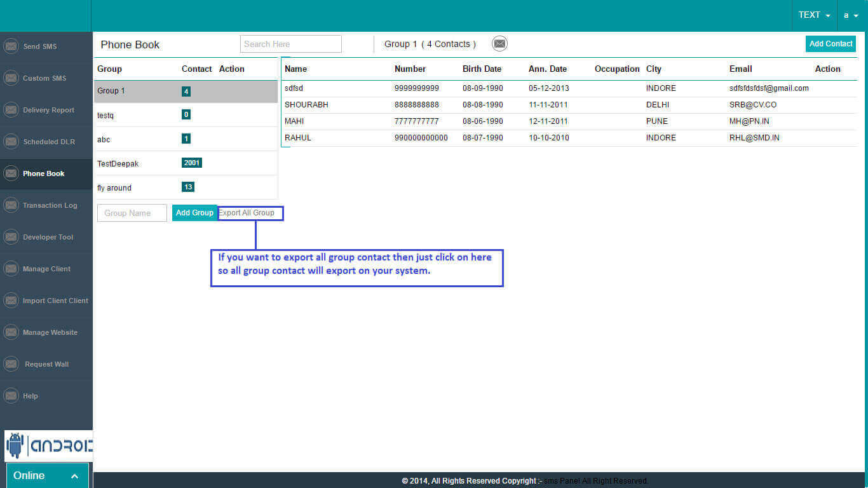Click the Android logo banner
Screen dimensions: 868x488
pos(48,446)
